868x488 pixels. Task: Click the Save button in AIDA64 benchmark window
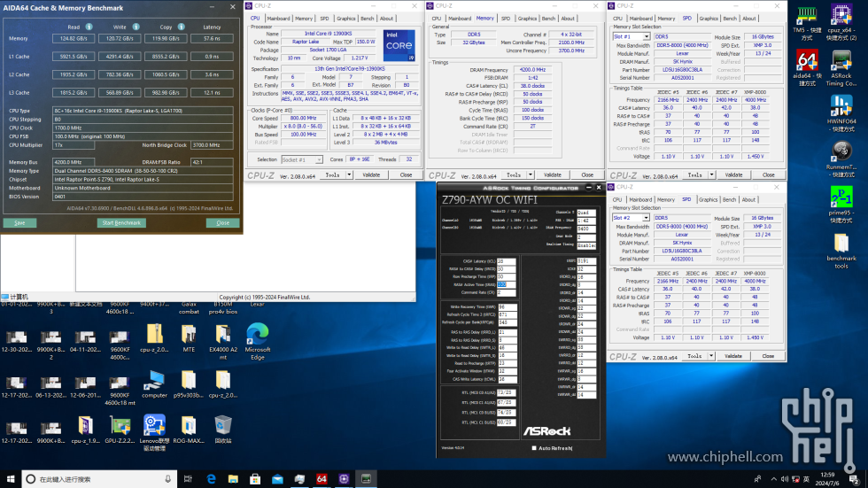click(x=19, y=223)
